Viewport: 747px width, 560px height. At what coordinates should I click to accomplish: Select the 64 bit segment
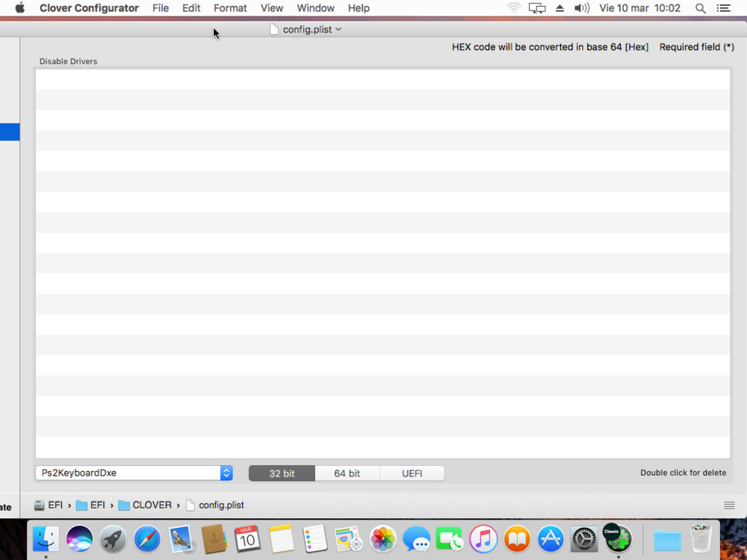pyautogui.click(x=347, y=473)
